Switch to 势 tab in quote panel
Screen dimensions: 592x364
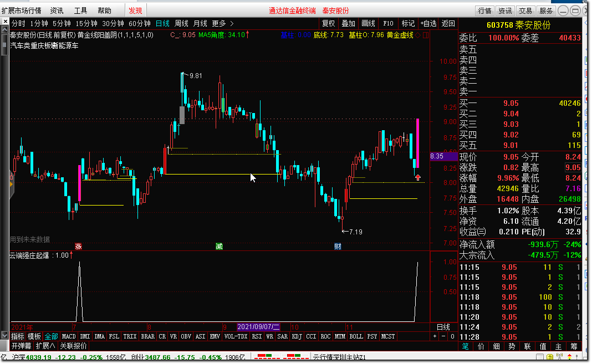[512, 346]
